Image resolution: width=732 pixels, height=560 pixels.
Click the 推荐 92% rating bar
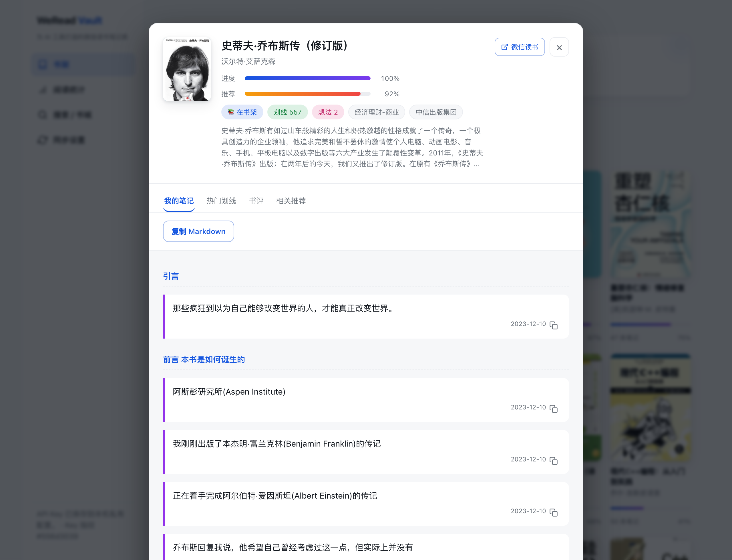(x=308, y=94)
